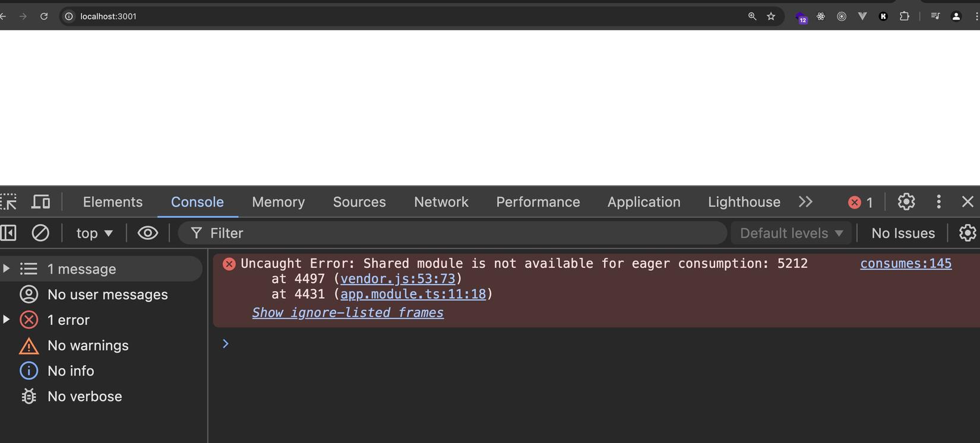The width and height of the screenshot is (980, 443).
Task: Select the 1 error sidebar row
Action: [x=101, y=320]
